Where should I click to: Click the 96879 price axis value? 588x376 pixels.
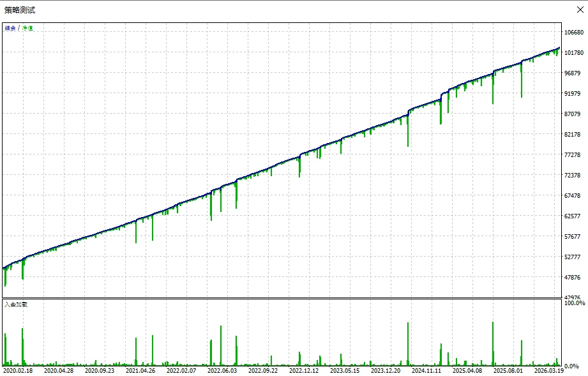573,73
